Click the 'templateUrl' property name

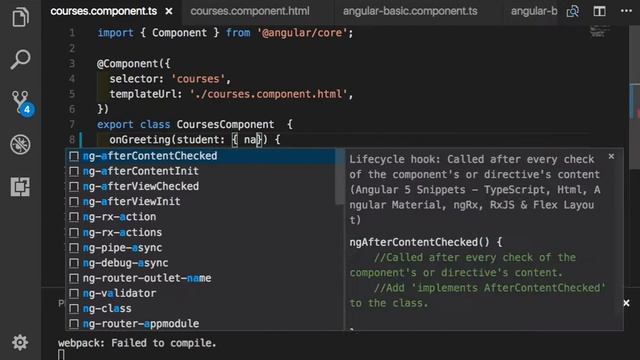click(143, 94)
